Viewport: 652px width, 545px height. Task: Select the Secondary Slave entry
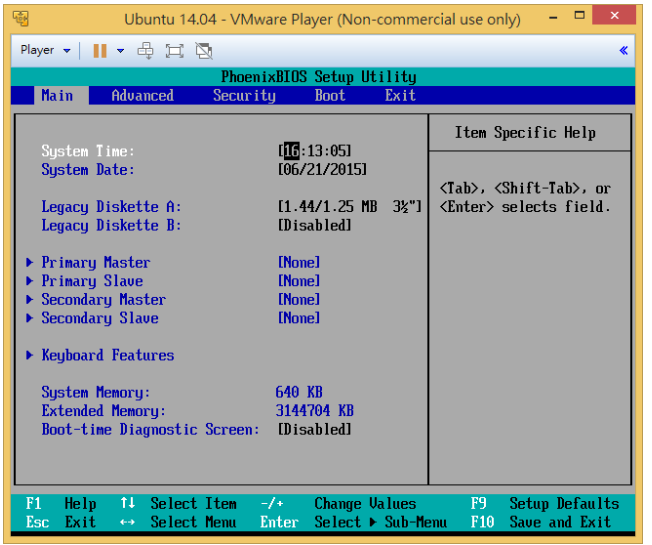[100, 318]
